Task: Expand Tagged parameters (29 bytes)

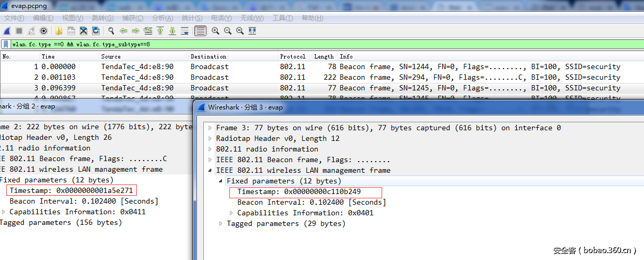Action: [221, 224]
